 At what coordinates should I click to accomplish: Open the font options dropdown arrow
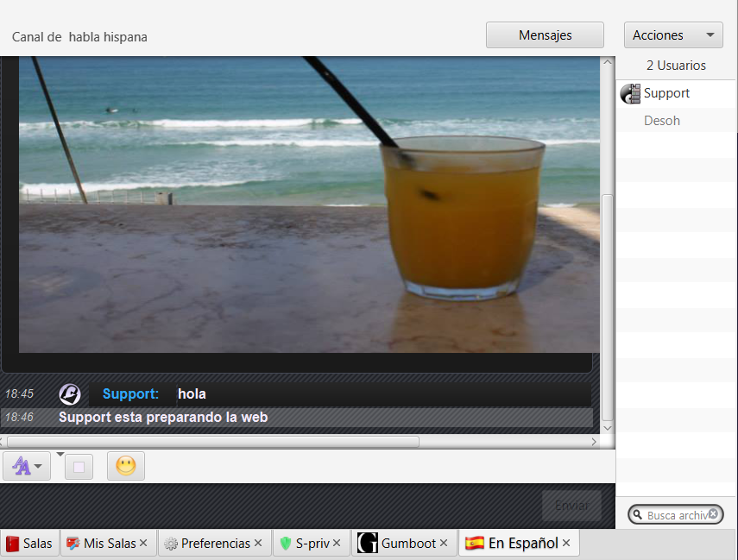37,465
